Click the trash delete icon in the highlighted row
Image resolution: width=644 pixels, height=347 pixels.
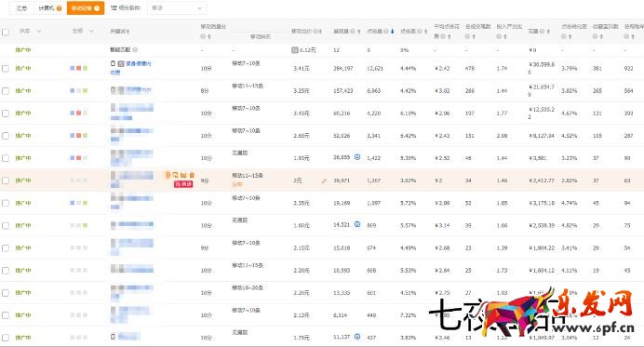click(x=192, y=175)
